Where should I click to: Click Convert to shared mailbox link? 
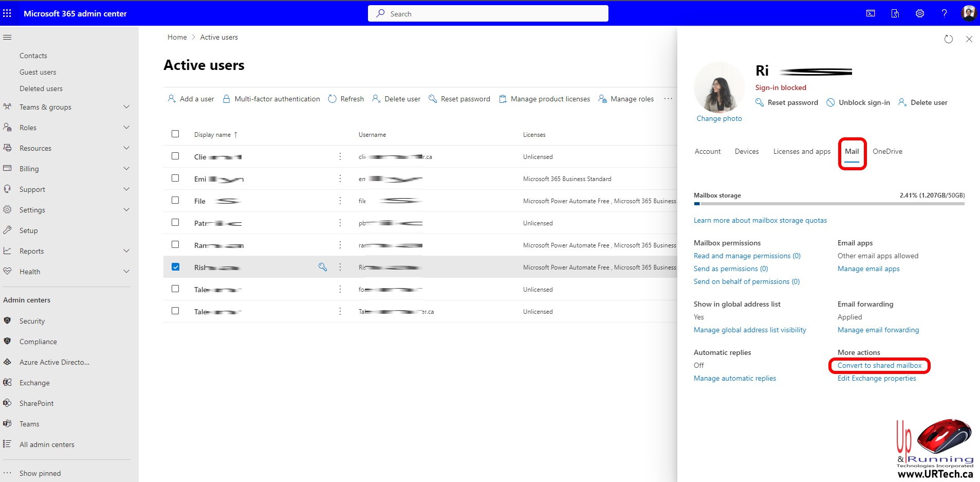click(x=879, y=365)
